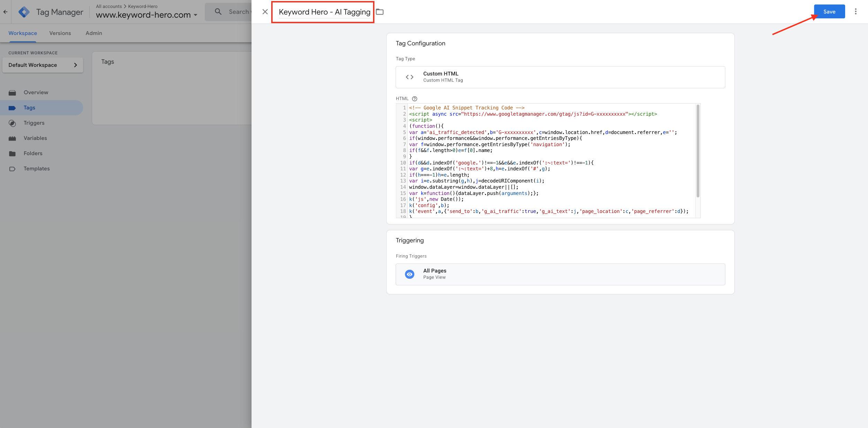Click the HTML help question mark icon

click(x=415, y=99)
